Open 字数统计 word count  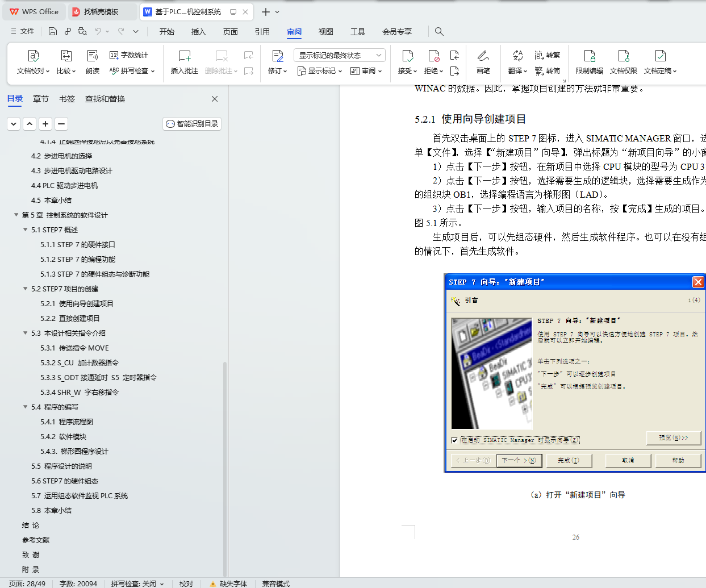click(x=129, y=55)
